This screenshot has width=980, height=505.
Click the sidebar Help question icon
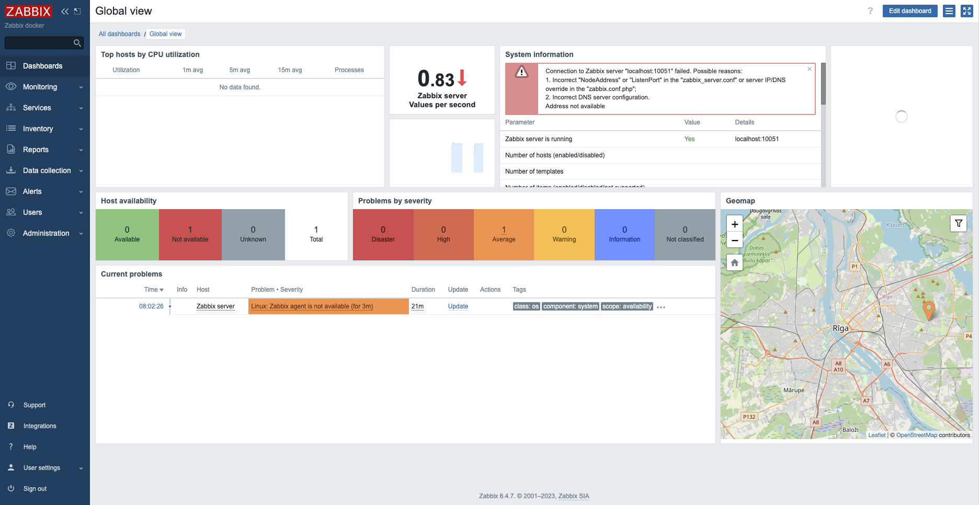(x=11, y=447)
